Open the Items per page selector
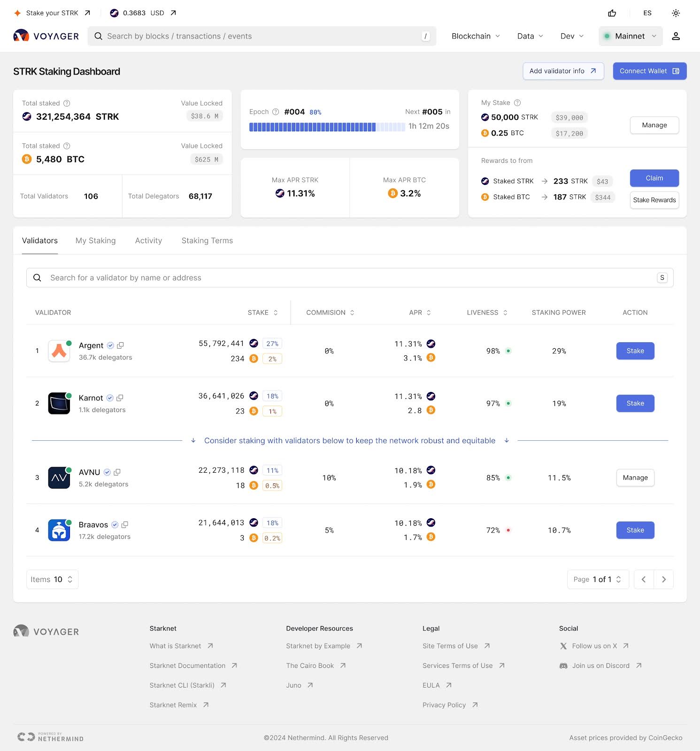700x751 pixels. (x=52, y=579)
